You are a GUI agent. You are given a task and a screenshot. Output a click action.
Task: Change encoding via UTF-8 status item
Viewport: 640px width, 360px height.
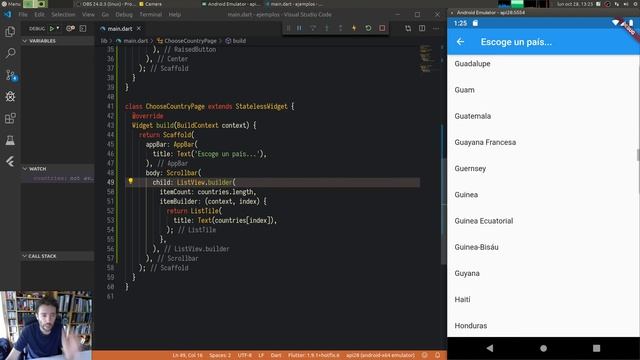pyautogui.click(x=245, y=355)
